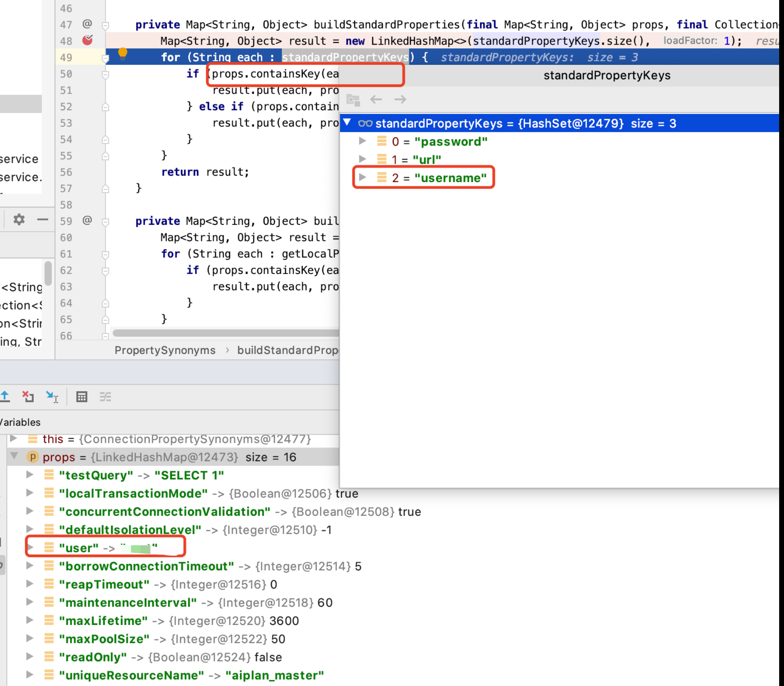The image size is (784, 686).
Task: Click the Run to Cursor icon
Action: pyautogui.click(x=52, y=397)
